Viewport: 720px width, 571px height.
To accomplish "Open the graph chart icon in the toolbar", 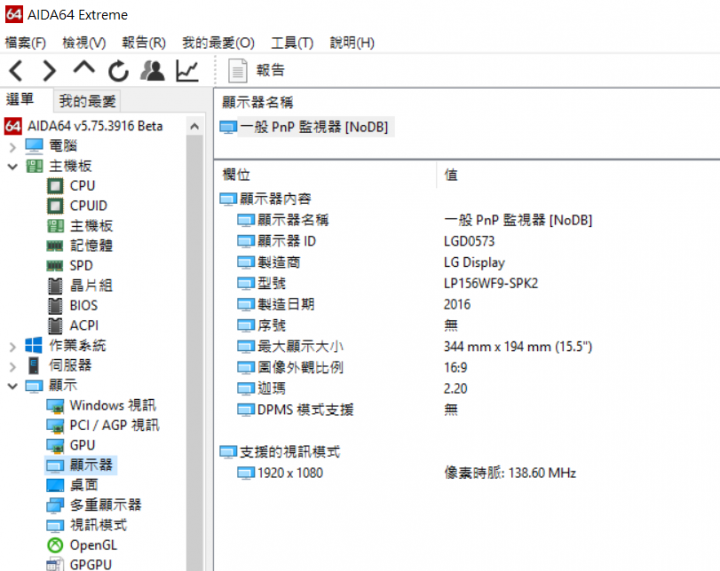I will (x=187, y=71).
